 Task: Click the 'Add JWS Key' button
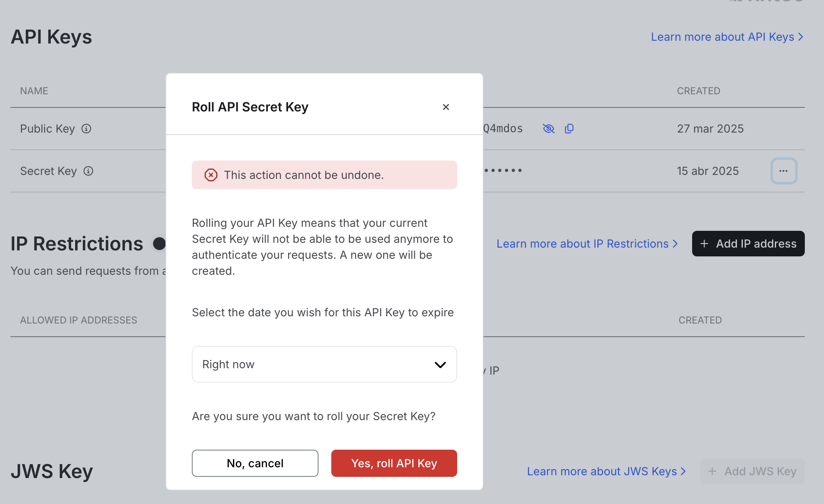pyautogui.click(x=752, y=471)
